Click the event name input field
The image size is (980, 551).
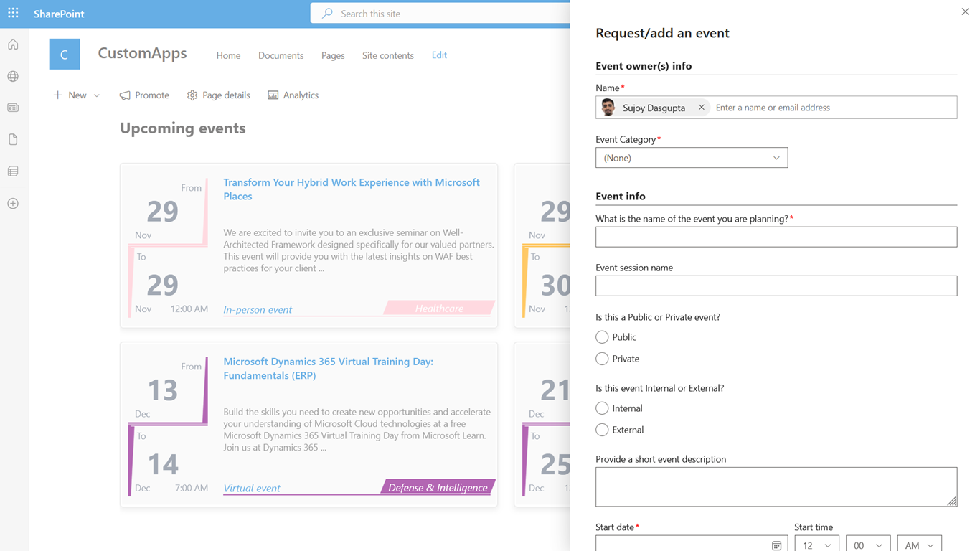pyautogui.click(x=776, y=237)
